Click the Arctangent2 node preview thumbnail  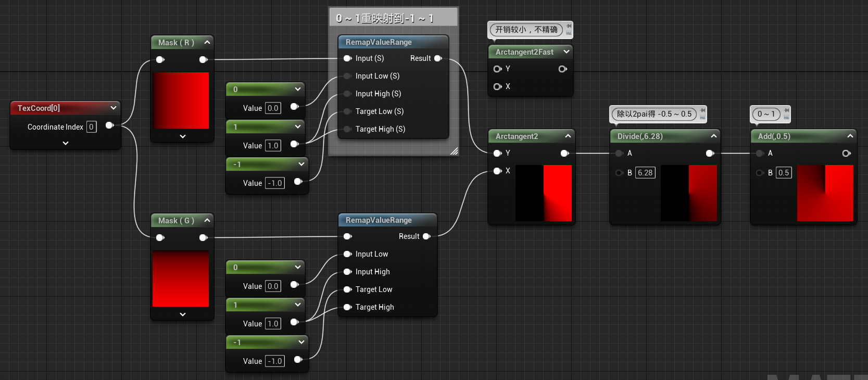click(544, 193)
